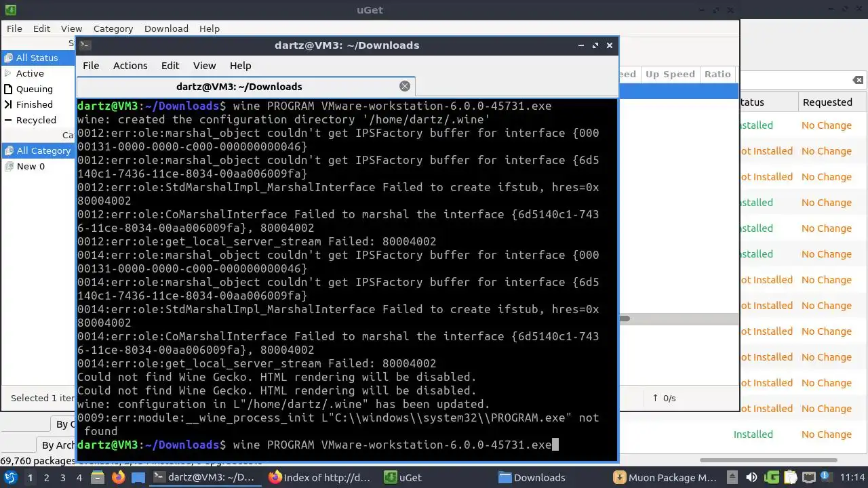Image resolution: width=868 pixels, height=488 pixels.
Task: Open Firefox 'Index of http' taskbar entry
Action: point(321,477)
